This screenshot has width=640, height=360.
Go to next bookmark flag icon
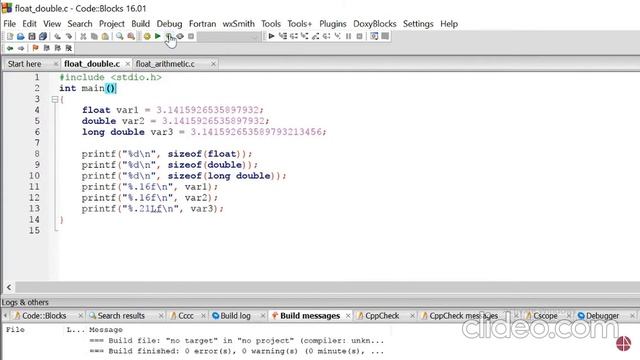pos(58,48)
